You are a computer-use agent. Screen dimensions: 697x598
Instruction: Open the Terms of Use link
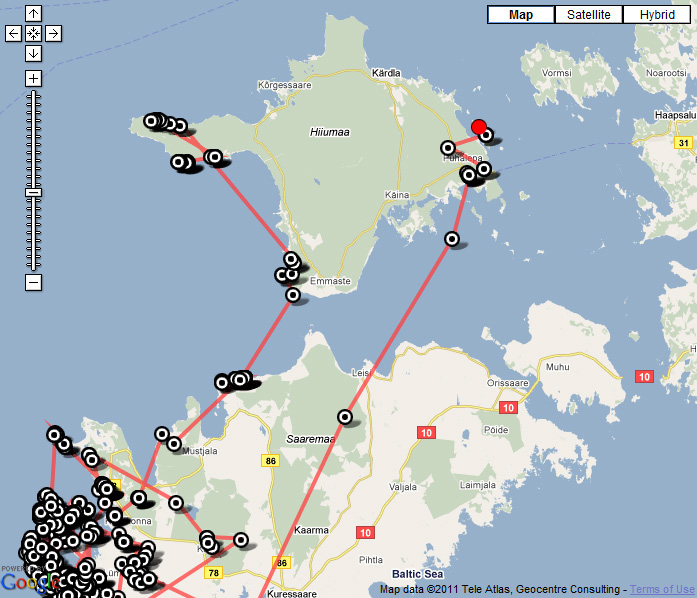coord(662,589)
